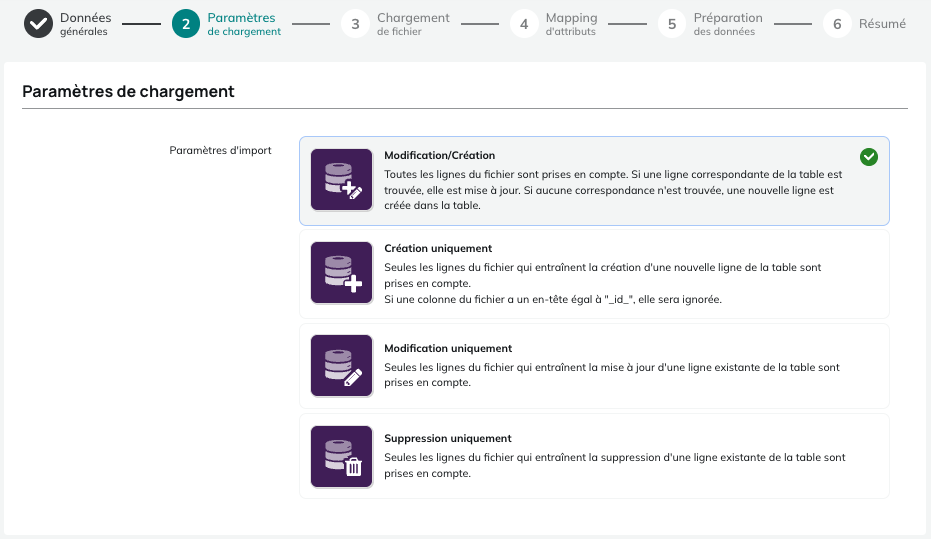Click the "Toutes les lignes du fichier" description

tap(613, 190)
